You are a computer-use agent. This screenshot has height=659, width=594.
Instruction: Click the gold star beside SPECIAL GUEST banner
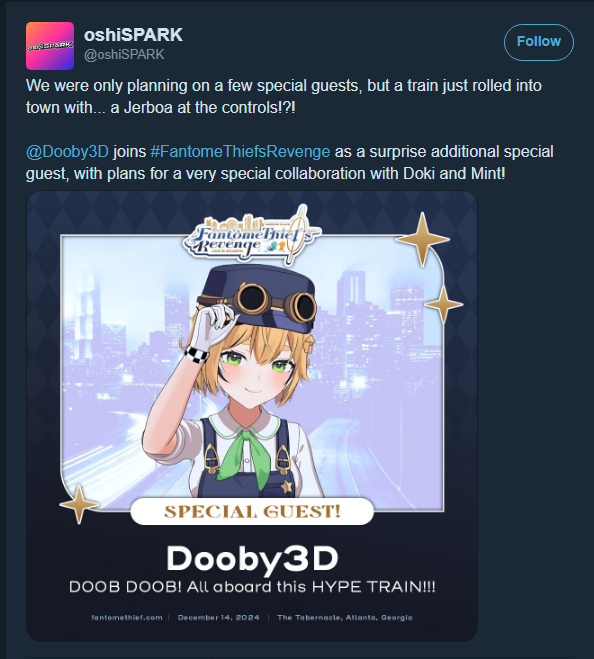click(79, 504)
